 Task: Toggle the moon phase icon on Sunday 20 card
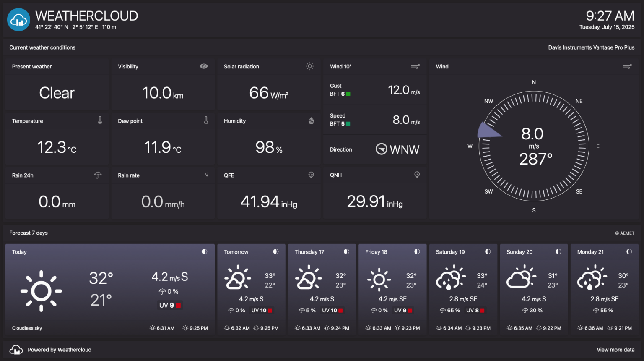(558, 251)
